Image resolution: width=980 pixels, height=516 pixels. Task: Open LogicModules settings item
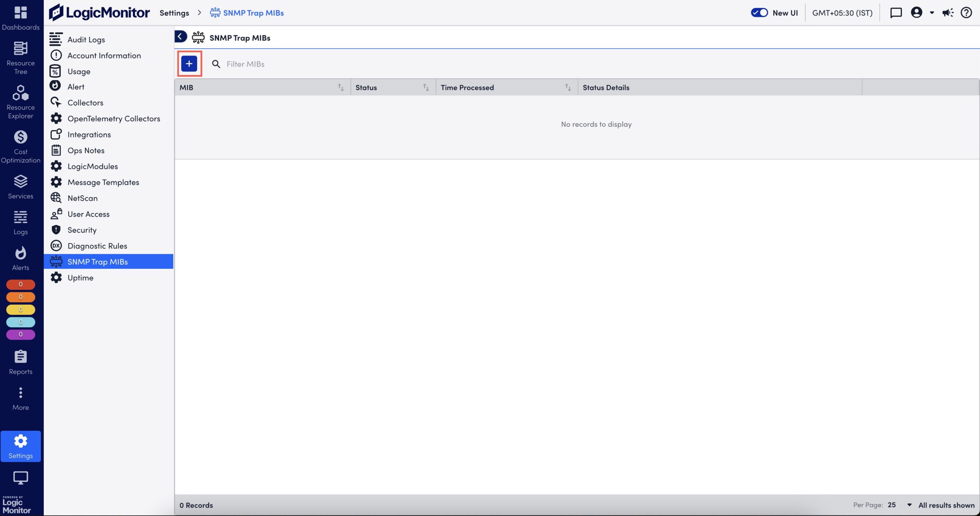[x=109, y=166]
